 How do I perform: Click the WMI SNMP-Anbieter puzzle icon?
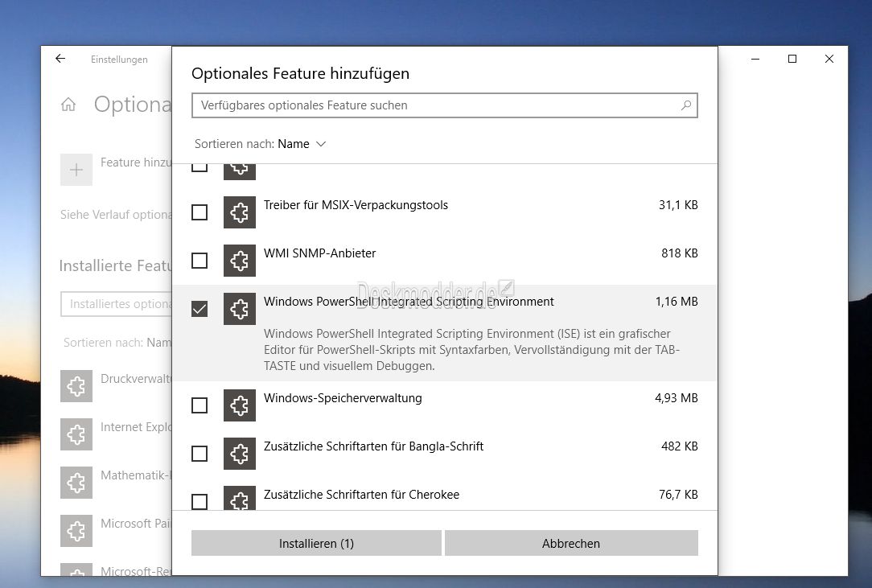(240, 261)
